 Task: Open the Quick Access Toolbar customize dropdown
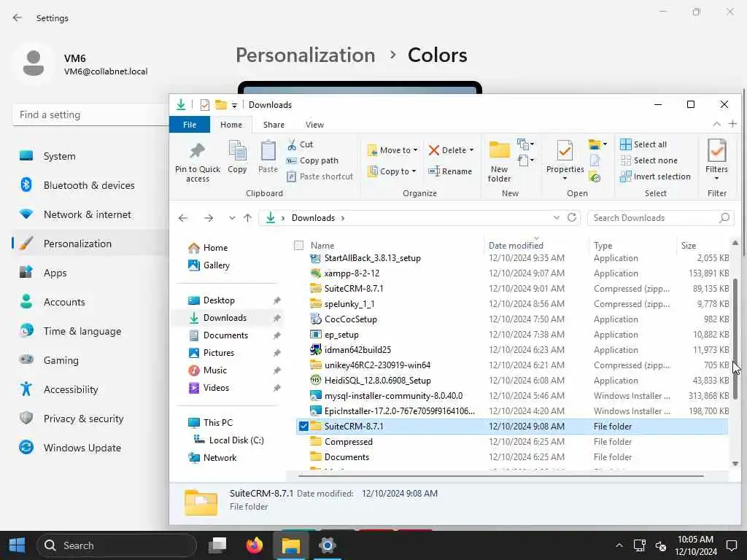point(234,105)
